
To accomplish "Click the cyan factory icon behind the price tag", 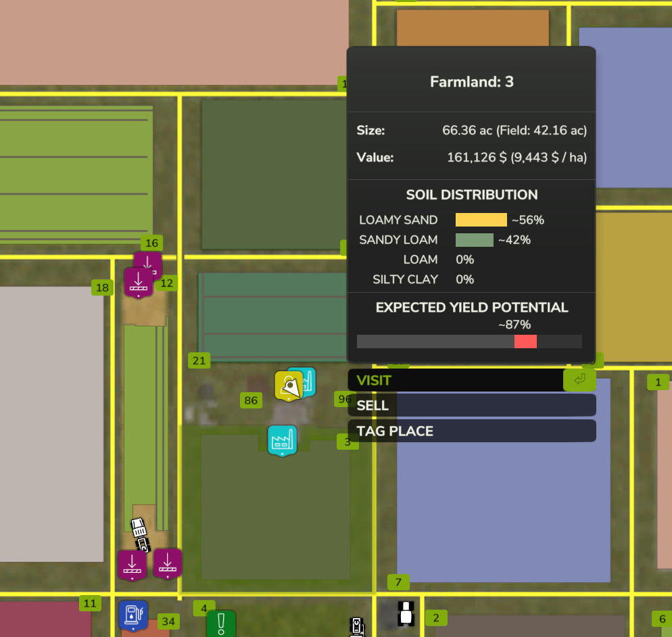I will (x=308, y=381).
